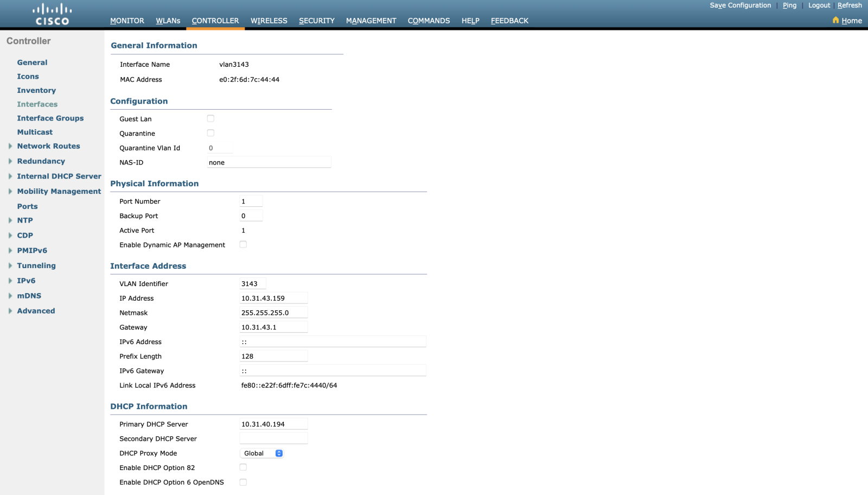Switch to the SECURITY menu
868x495 pixels.
(316, 21)
